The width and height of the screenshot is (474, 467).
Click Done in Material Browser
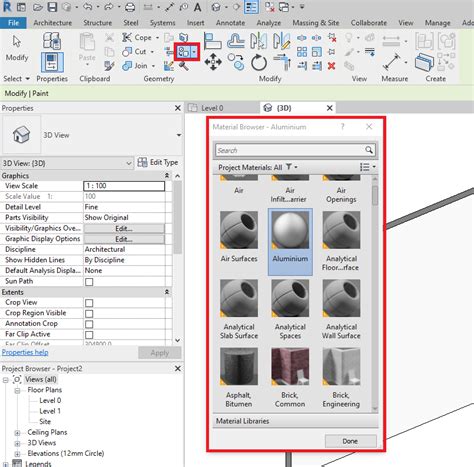[x=350, y=441]
